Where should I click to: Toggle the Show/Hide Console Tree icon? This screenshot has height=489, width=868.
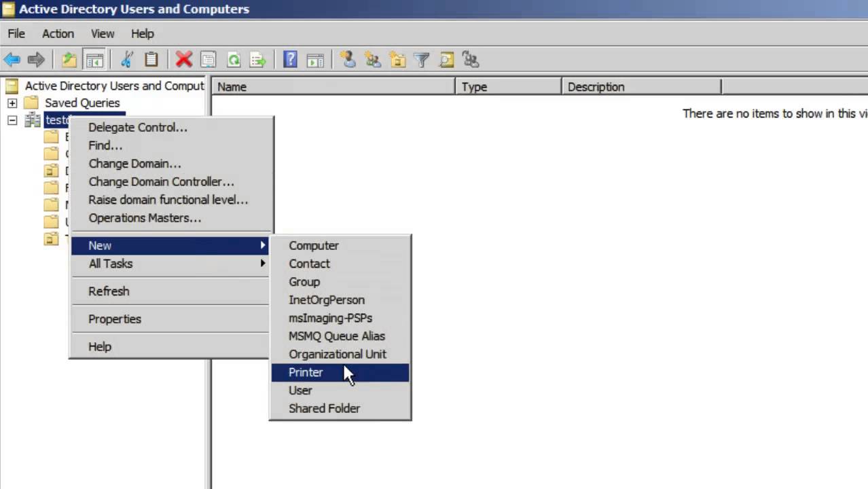click(x=94, y=60)
